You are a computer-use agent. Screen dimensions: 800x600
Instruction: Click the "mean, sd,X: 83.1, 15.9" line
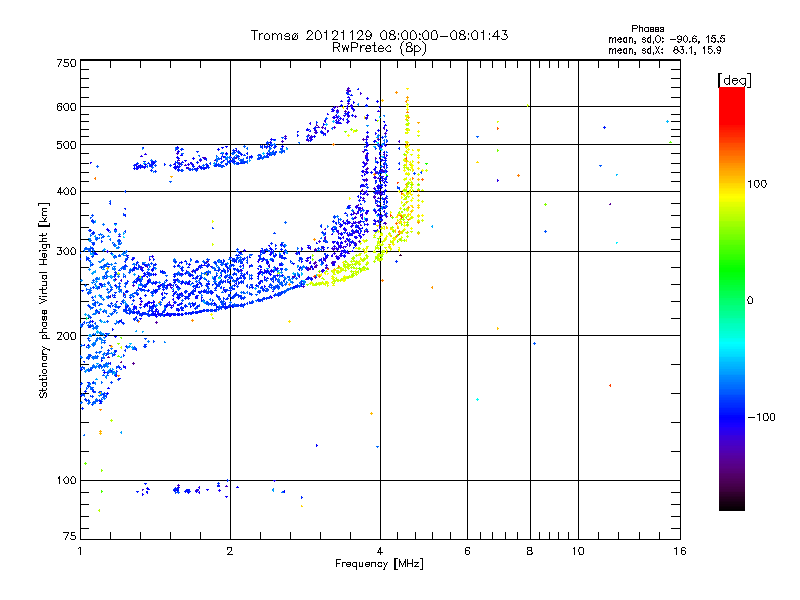point(664,50)
